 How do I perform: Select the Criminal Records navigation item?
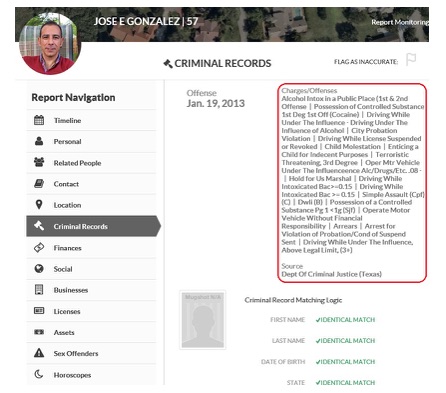point(93,226)
